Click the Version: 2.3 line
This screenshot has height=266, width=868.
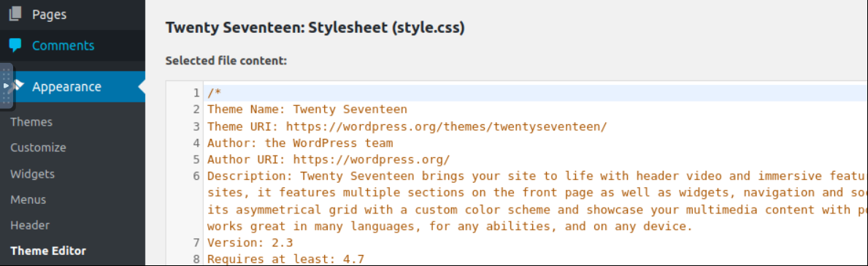[x=250, y=243]
